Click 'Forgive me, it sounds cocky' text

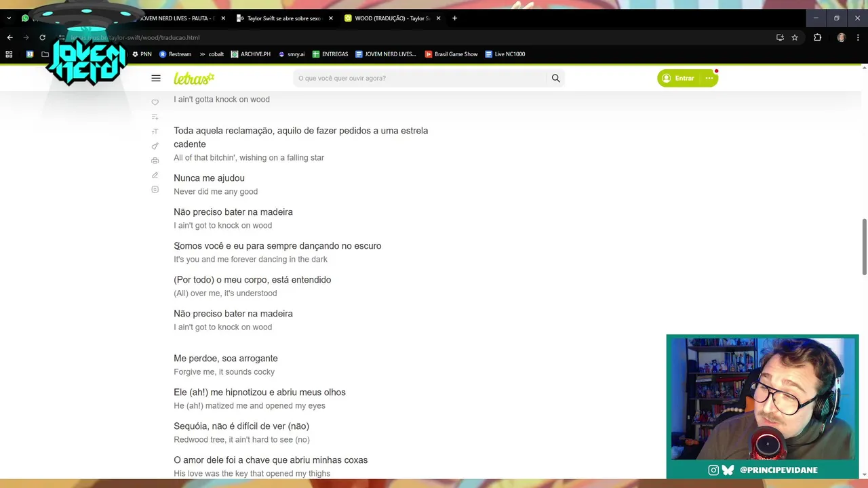(x=224, y=371)
